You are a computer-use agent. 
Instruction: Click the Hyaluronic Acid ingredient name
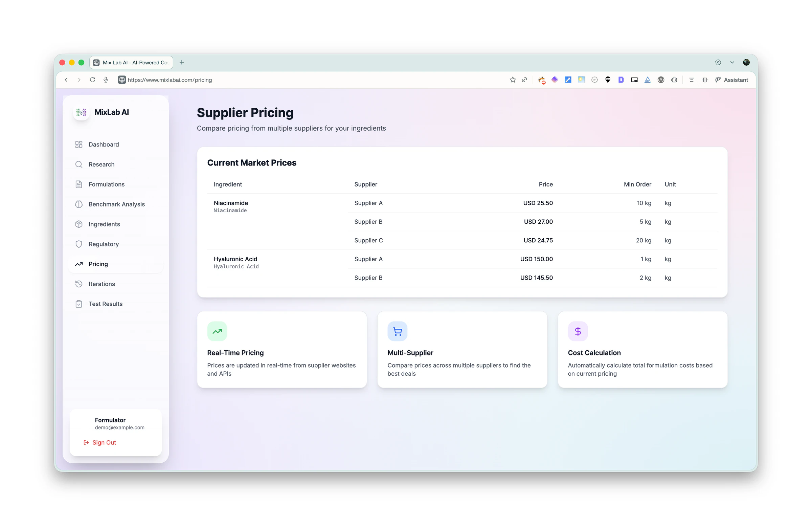tap(235, 259)
